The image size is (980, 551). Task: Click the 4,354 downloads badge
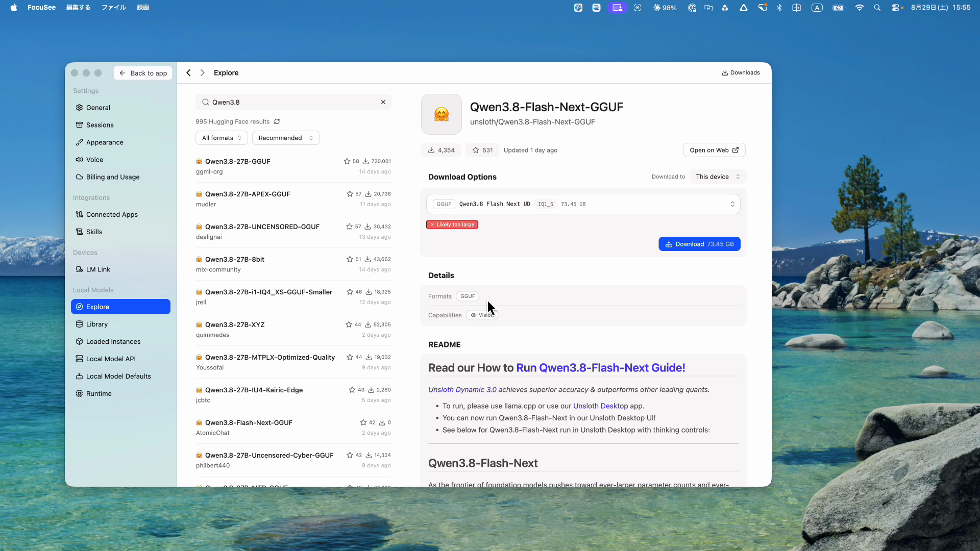point(442,150)
